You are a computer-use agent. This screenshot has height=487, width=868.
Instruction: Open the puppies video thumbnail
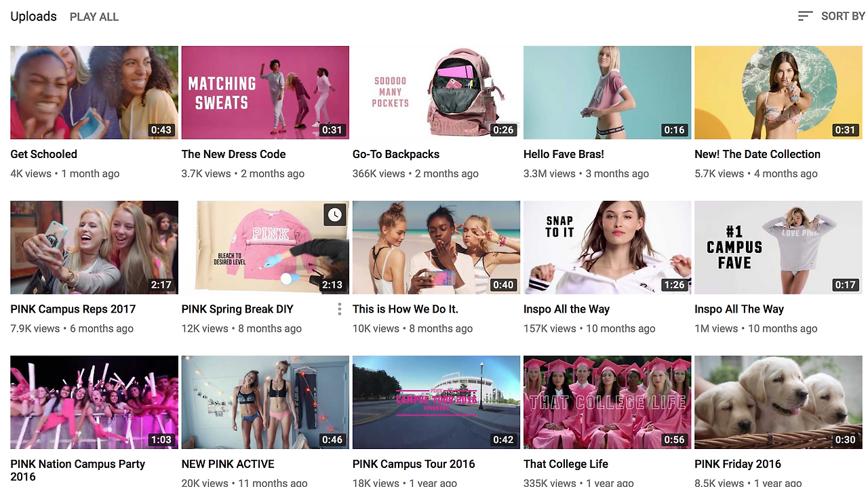tap(778, 402)
